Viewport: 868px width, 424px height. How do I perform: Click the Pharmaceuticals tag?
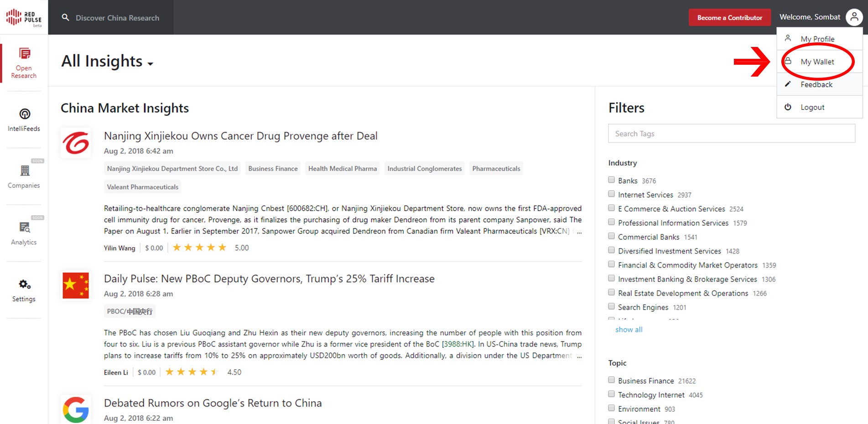[496, 169]
